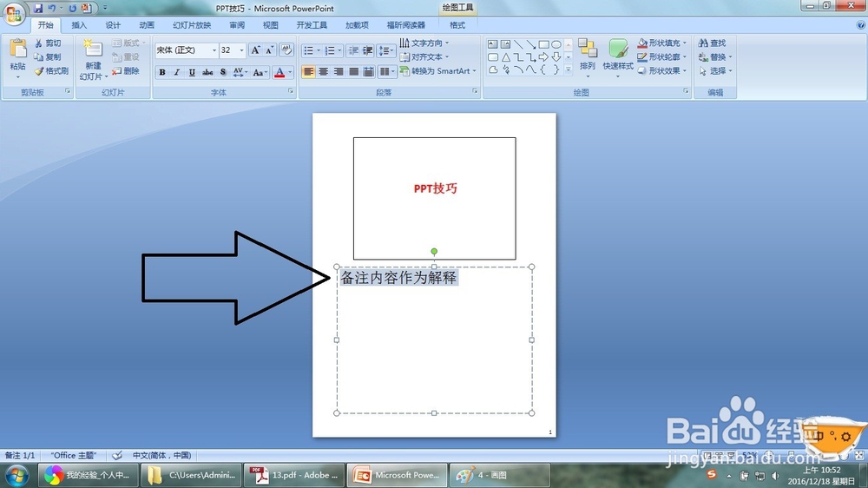Switch to the Design (设计) tab
This screenshot has height=488, width=868.
click(113, 25)
